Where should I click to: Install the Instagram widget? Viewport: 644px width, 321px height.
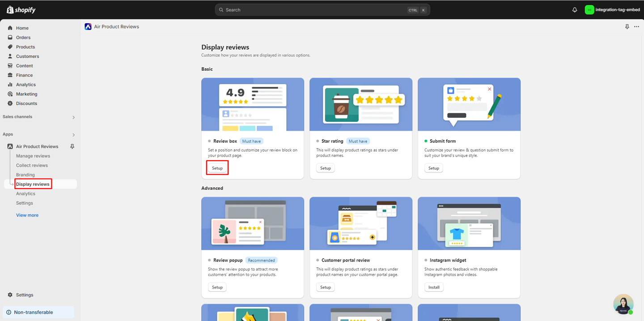(434, 287)
